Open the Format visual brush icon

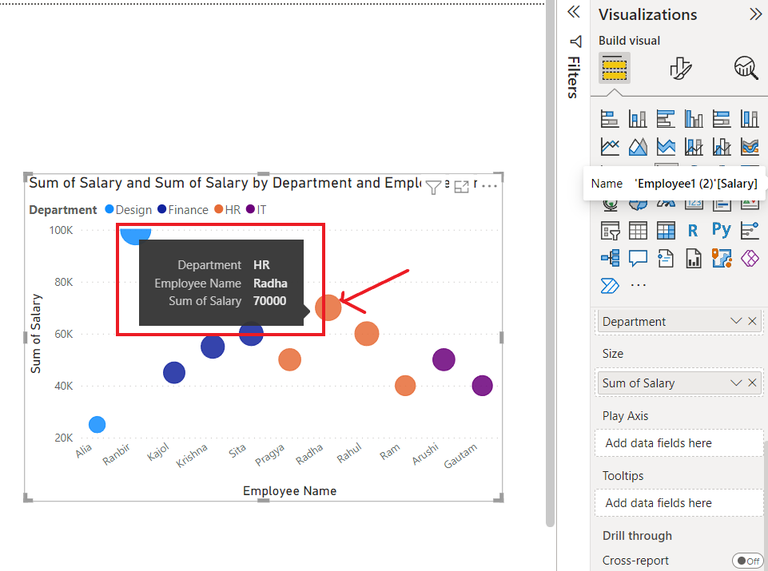(680, 68)
